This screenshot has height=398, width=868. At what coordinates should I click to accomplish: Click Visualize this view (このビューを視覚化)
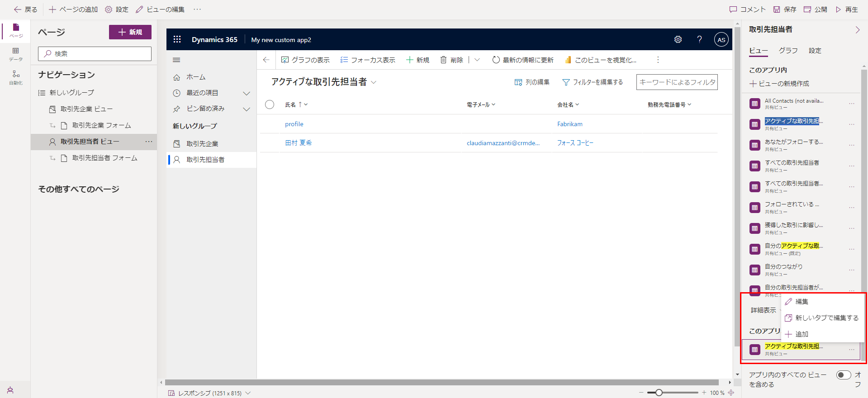coord(601,60)
